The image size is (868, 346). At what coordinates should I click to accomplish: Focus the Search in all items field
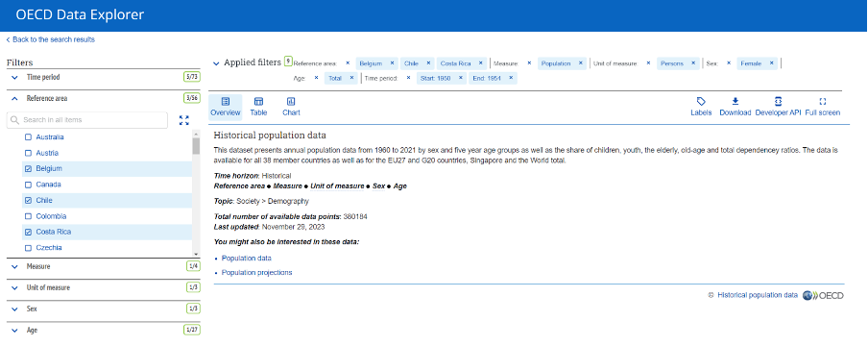[x=87, y=120]
